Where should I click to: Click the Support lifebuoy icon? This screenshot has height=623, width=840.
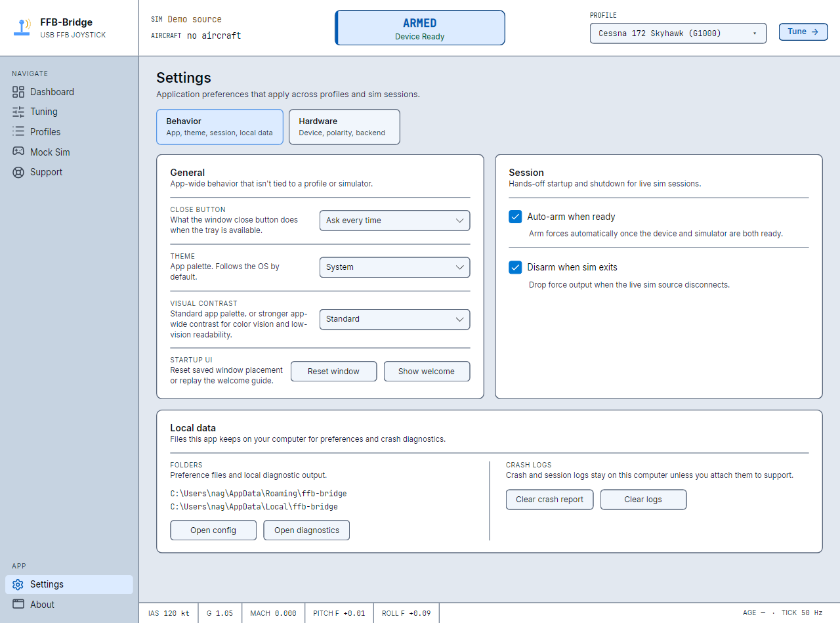coord(18,172)
